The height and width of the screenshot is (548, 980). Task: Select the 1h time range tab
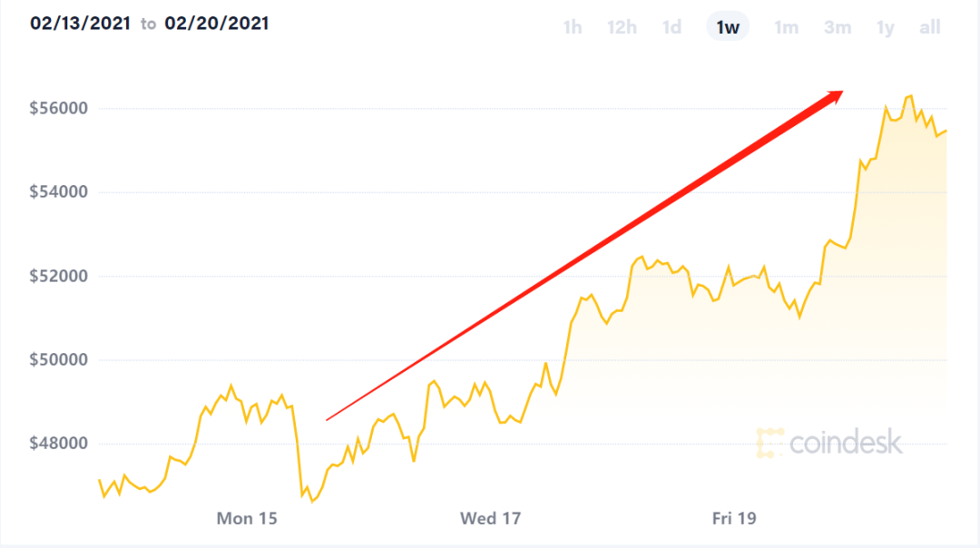pyautogui.click(x=572, y=27)
